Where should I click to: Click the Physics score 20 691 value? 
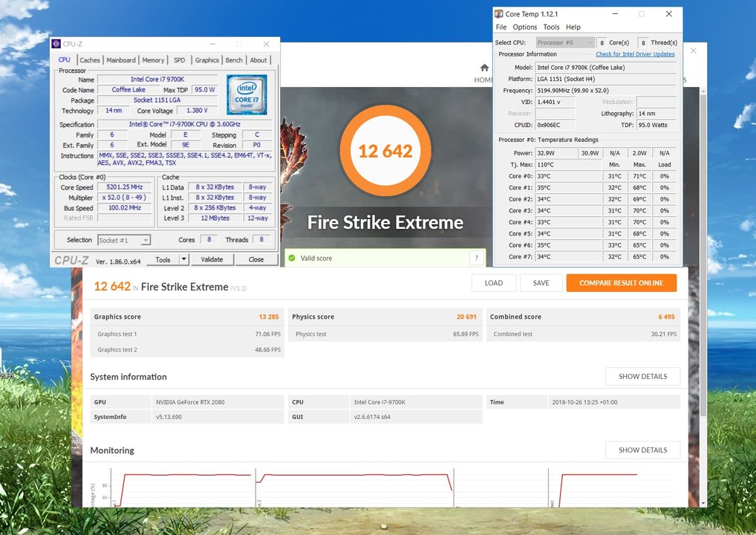coord(466,317)
